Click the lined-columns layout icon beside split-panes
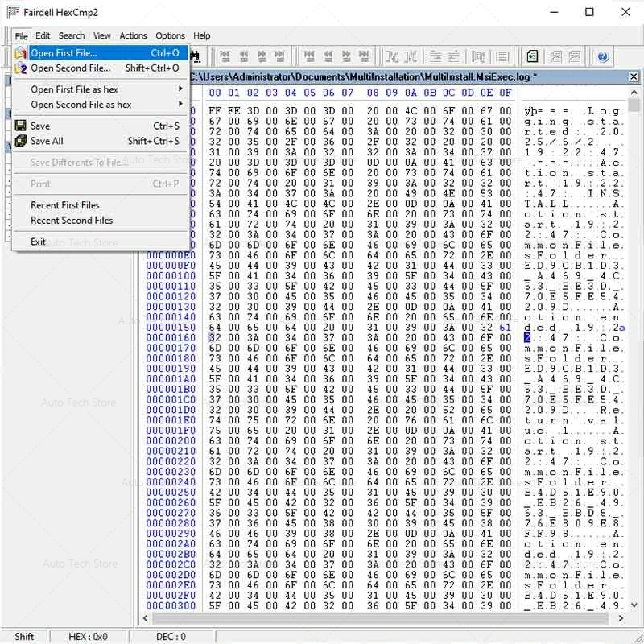Image resolution: width=644 pixels, height=644 pixels. pyautogui.click(x=502, y=56)
